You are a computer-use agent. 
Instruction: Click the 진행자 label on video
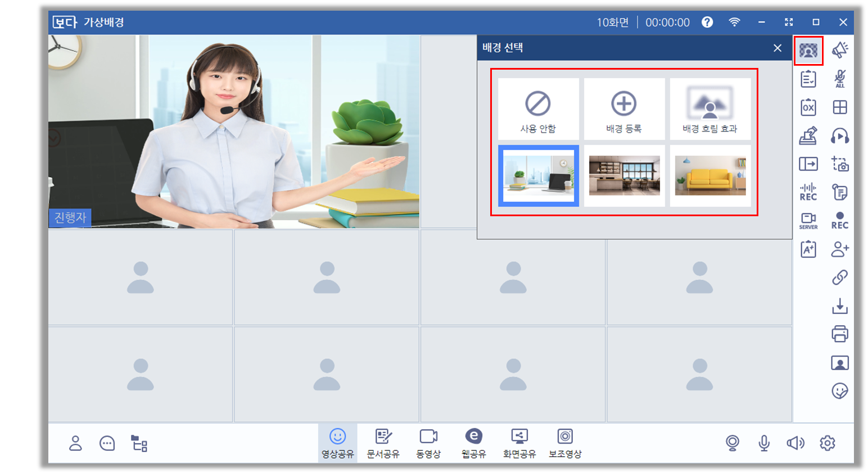pos(70,217)
